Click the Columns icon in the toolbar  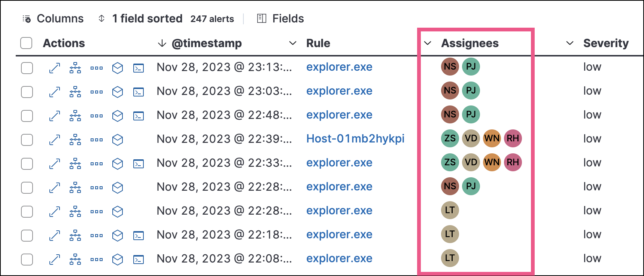(26, 18)
